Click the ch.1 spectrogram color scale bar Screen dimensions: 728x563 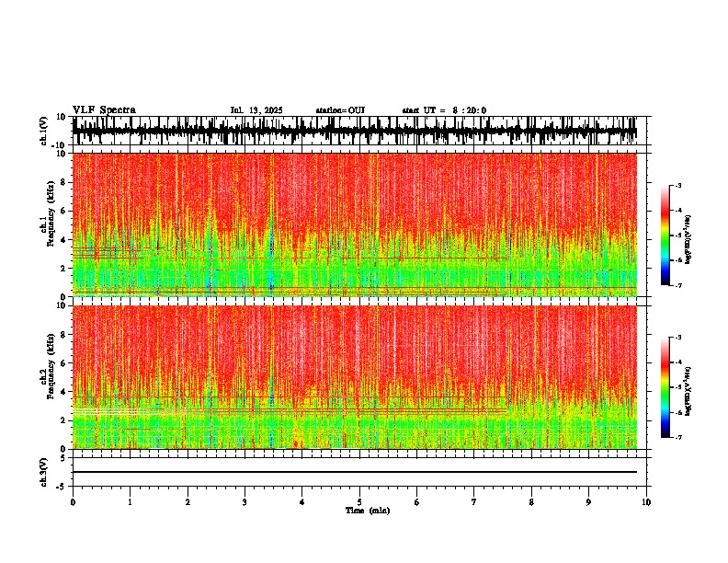point(665,236)
